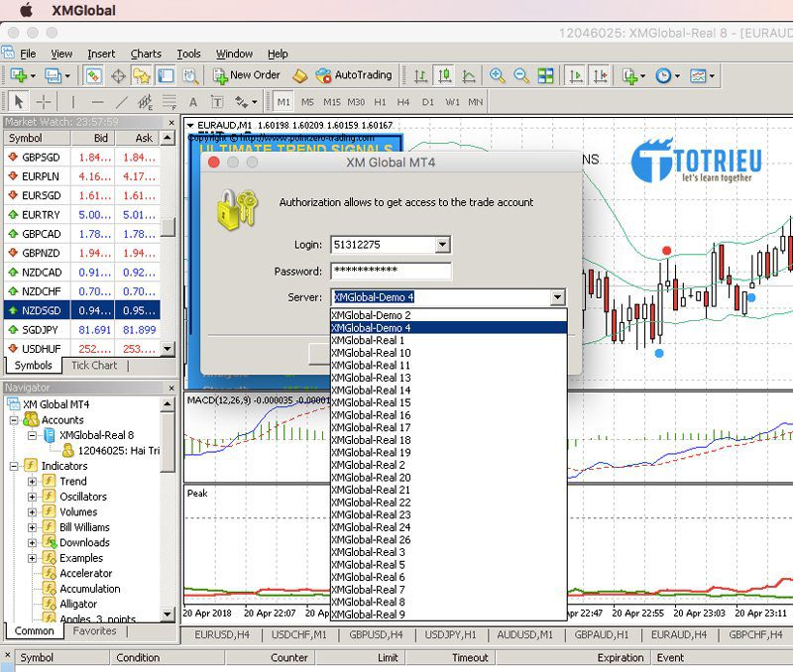Image resolution: width=793 pixels, height=672 pixels.
Task: Toggle the Data Window crosshair icon
Action: coord(118,76)
